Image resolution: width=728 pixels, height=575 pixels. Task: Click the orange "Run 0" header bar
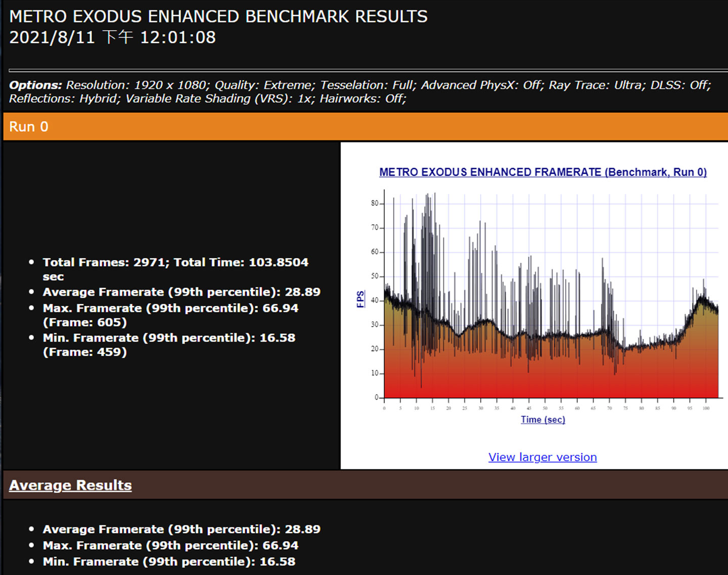click(364, 127)
